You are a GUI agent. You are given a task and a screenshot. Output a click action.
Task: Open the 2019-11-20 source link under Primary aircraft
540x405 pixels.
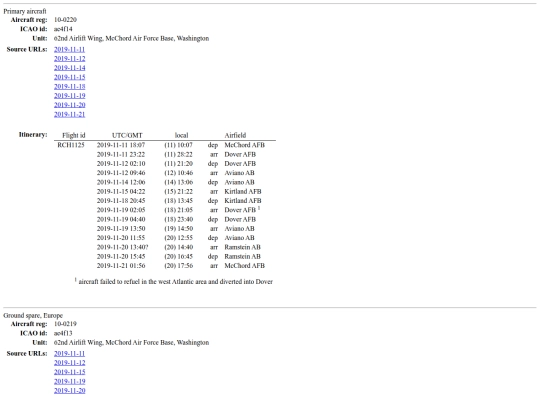click(69, 105)
